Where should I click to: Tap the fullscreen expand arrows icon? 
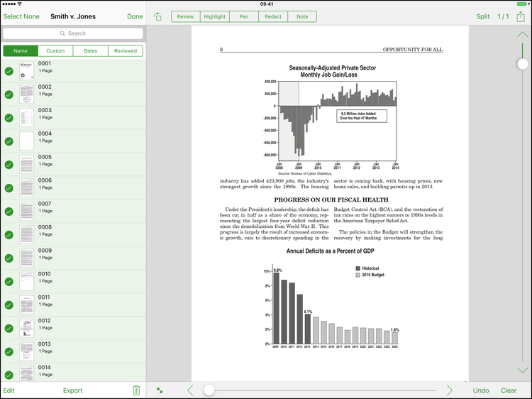160,390
